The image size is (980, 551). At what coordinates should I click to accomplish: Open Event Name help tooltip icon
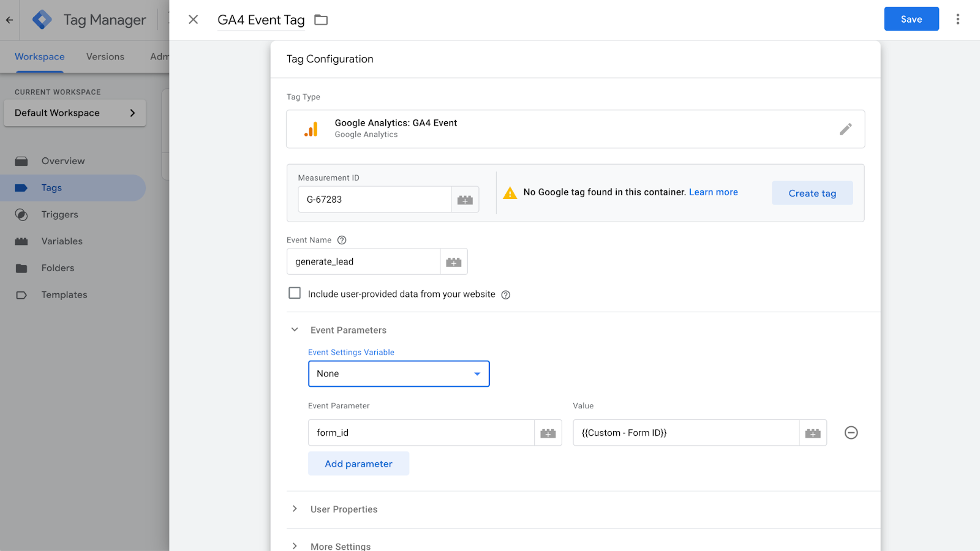coord(342,240)
